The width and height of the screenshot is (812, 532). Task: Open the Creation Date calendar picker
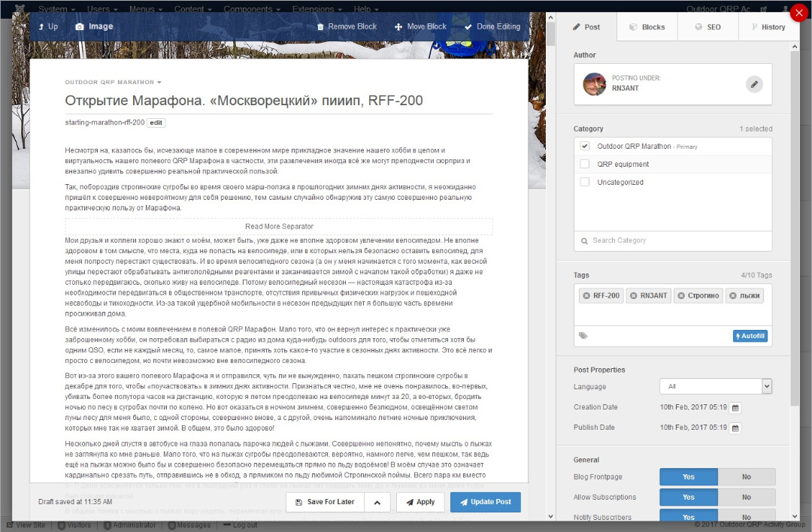735,408
